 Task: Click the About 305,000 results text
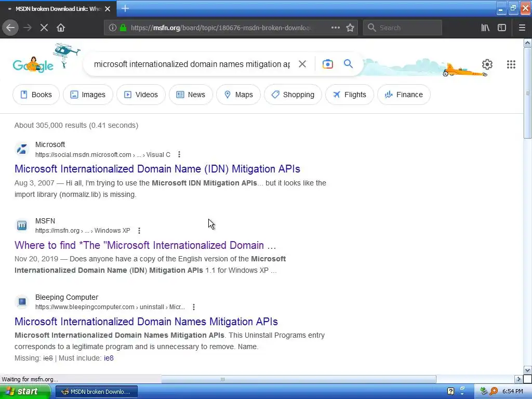(76, 125)
